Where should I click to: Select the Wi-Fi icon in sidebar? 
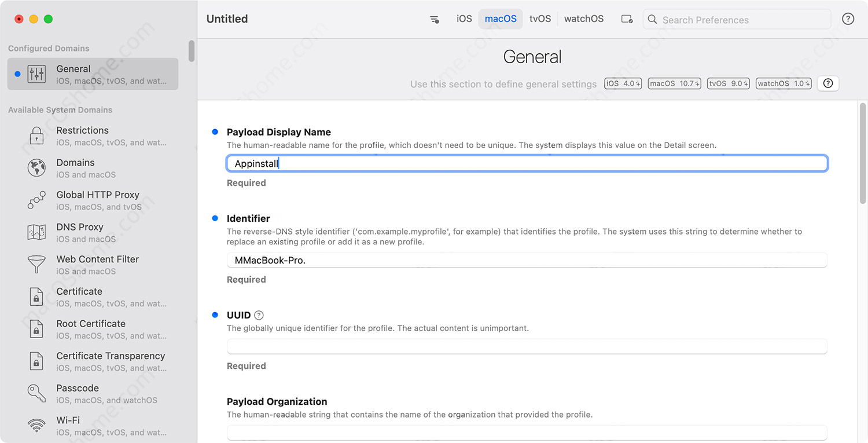pyautogui.click(x=36, y=426)
